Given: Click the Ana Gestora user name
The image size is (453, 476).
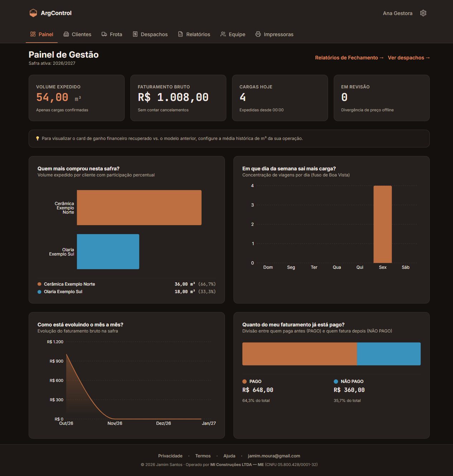Looking at the screenshot, I should click(x=397, y=13).
